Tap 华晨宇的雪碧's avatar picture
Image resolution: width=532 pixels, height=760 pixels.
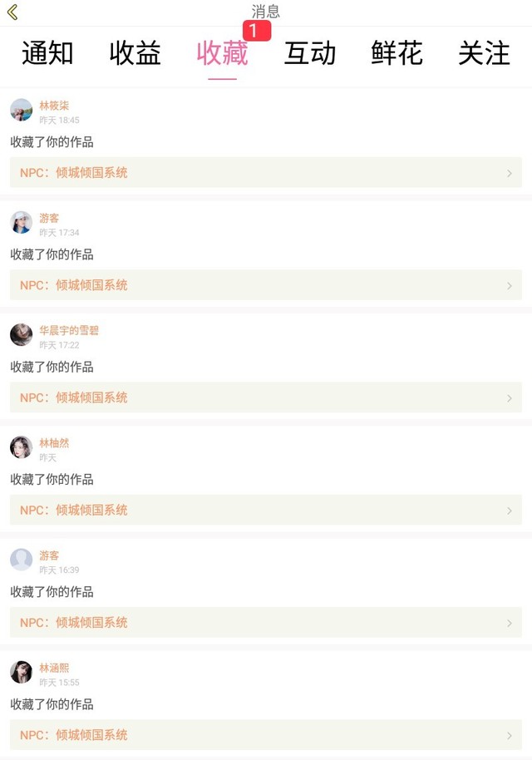(22, 334)
